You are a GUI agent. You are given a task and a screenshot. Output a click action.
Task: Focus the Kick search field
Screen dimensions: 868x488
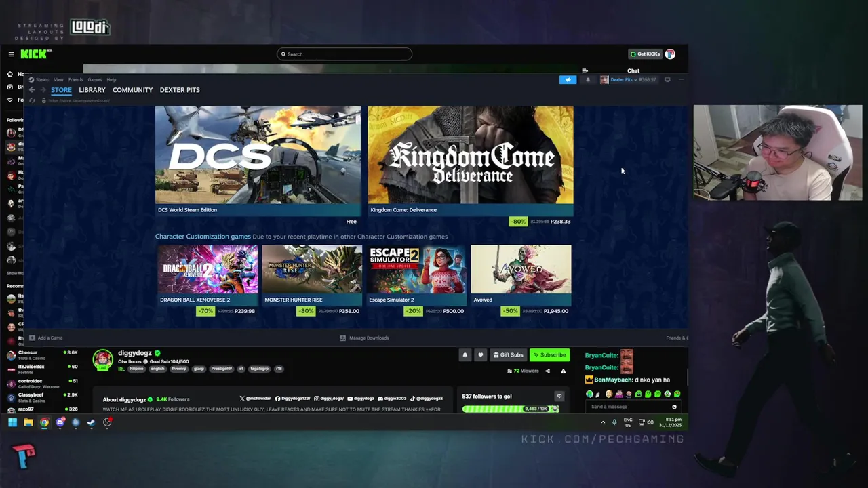coord(344,54)
